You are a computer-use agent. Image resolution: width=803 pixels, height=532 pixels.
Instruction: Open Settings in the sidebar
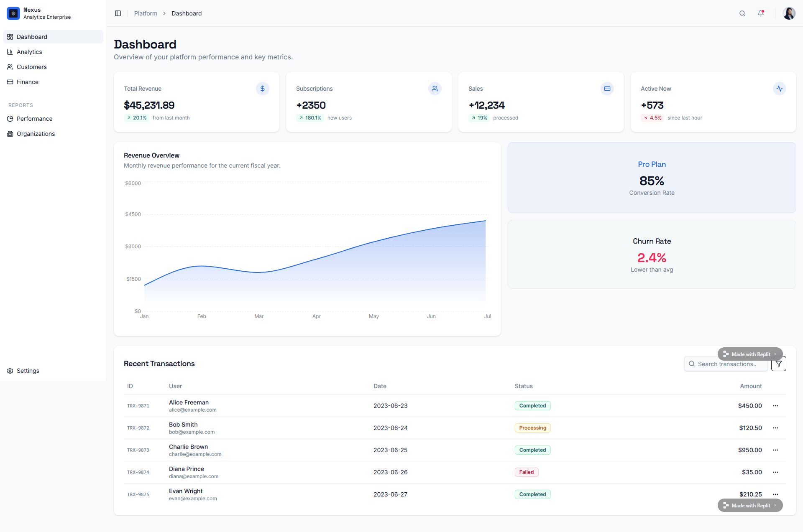[x=28, y=371]
